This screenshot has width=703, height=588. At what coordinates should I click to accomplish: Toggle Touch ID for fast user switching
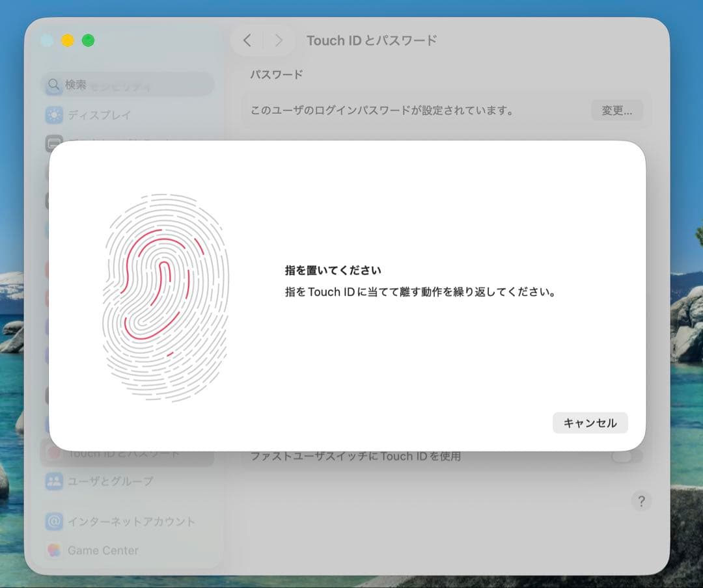[627, 456]
